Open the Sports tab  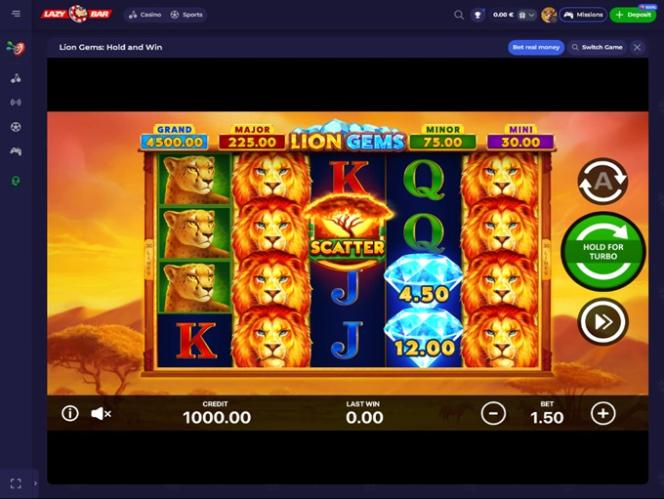(186, 15)
